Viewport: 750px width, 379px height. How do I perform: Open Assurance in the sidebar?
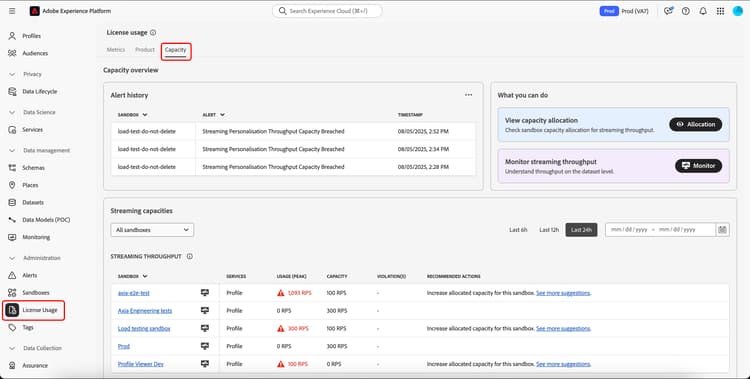tap(35, 366)
